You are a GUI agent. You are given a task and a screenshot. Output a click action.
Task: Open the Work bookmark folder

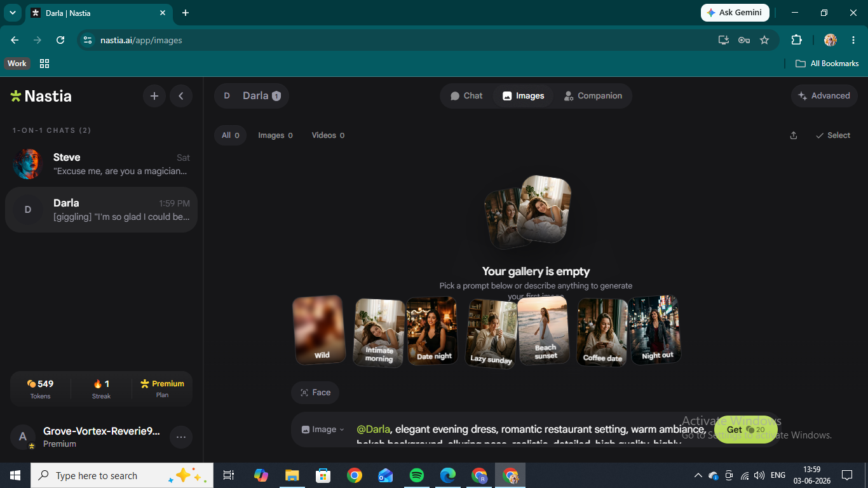click(x=17, y=64)
